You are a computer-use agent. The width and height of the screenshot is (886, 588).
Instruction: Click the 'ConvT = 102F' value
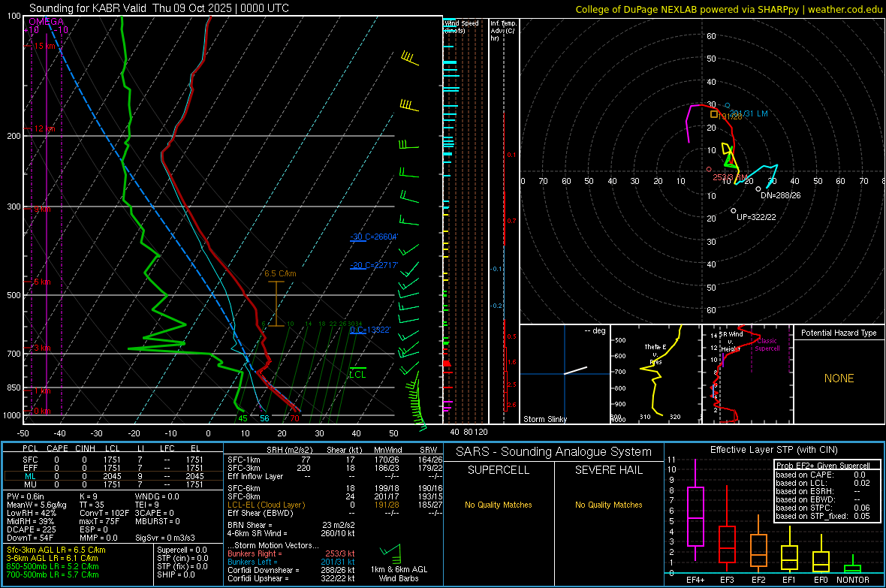(x=103, y=514)
